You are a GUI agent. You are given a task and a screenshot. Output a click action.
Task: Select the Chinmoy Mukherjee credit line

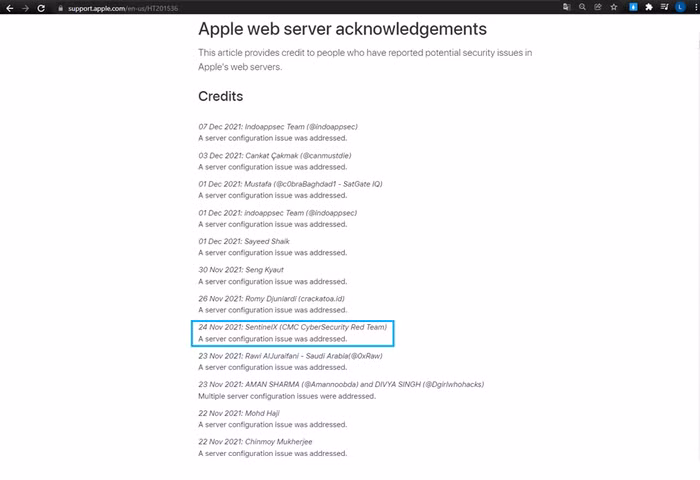[x=255, y=442]
